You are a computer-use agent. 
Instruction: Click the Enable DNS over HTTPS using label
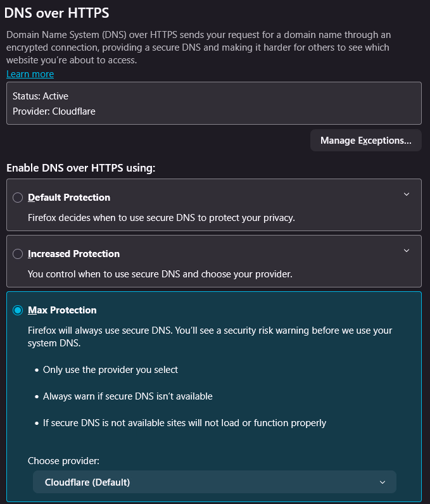pos(80,168)
